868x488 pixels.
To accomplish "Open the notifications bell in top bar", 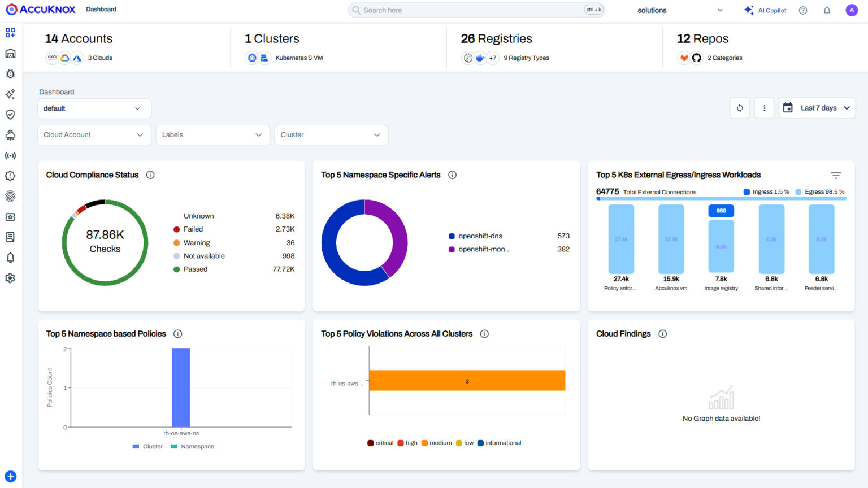I will click(x=827, y=10).
